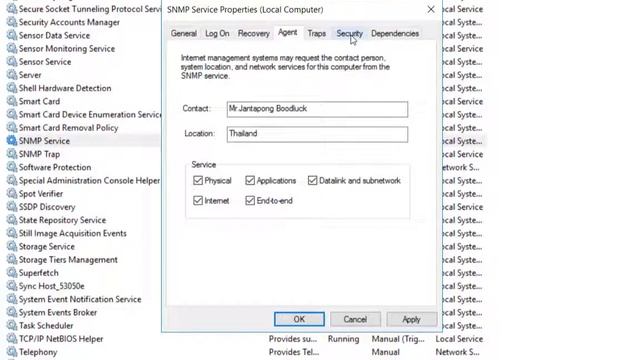Click the gear icon next to Sensor Data Service
The height and width of the screenshot is (360, 640).
tap(12, 35)
